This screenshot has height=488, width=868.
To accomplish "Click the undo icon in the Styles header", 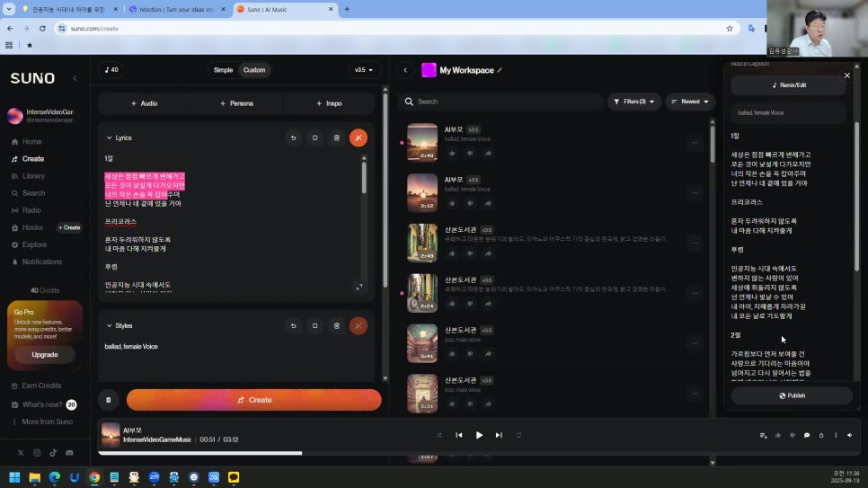I will [294, 325].
